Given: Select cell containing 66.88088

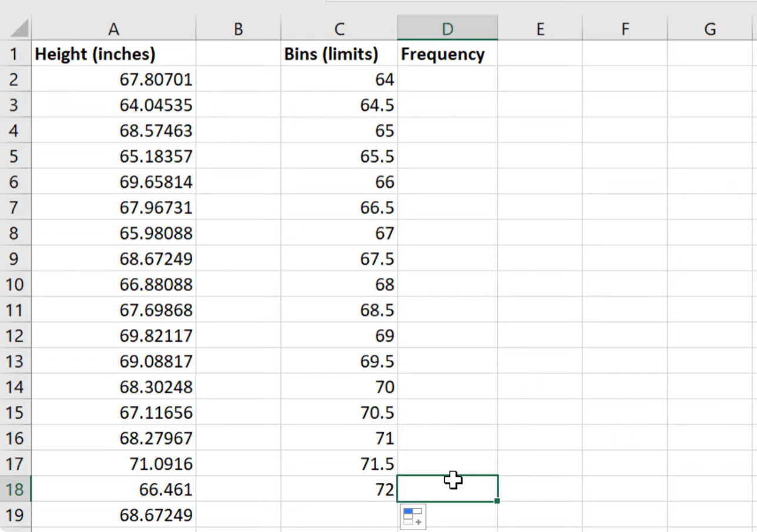Looking at the screenshot, I should [x=113, y=285].
